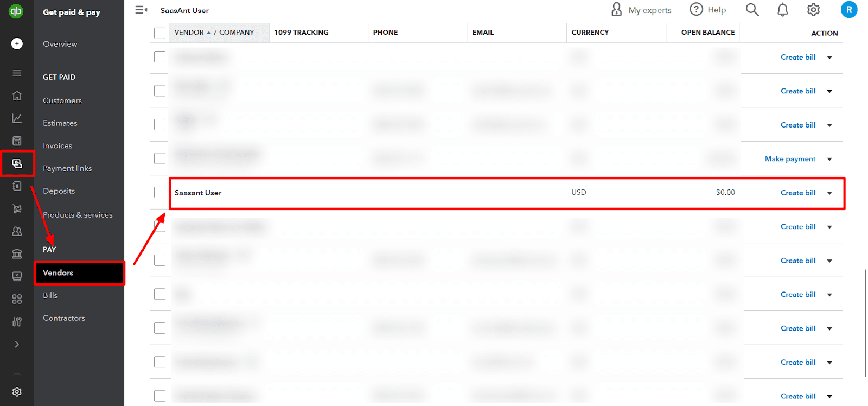Open dropdown arrow in Saasant User row

(829, 193)
